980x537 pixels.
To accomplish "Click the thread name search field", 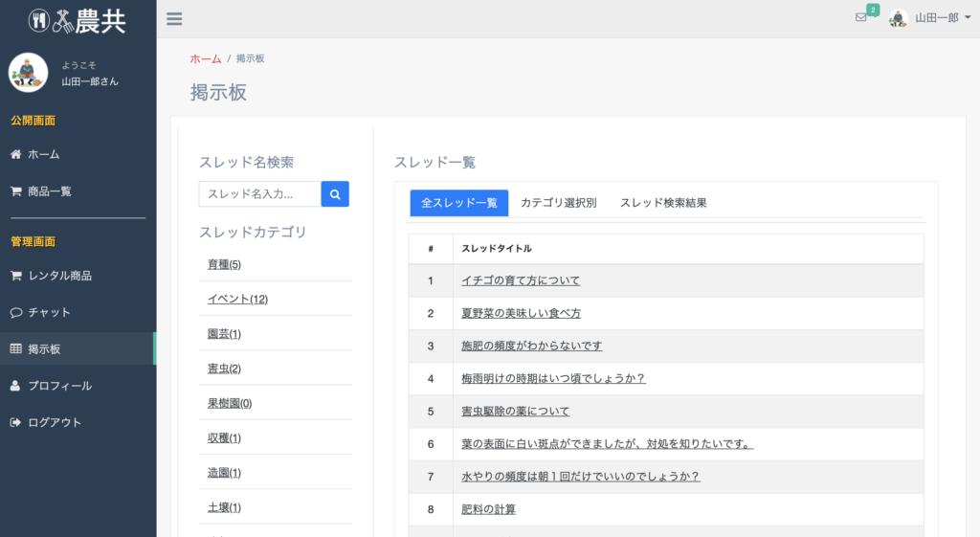I will click(260, 194).
